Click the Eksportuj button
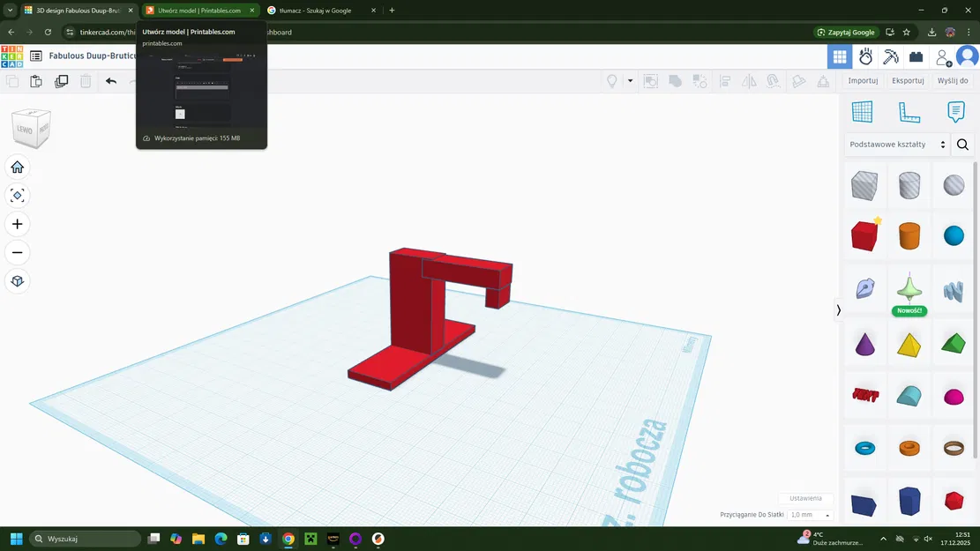 (x=909, y=80)
